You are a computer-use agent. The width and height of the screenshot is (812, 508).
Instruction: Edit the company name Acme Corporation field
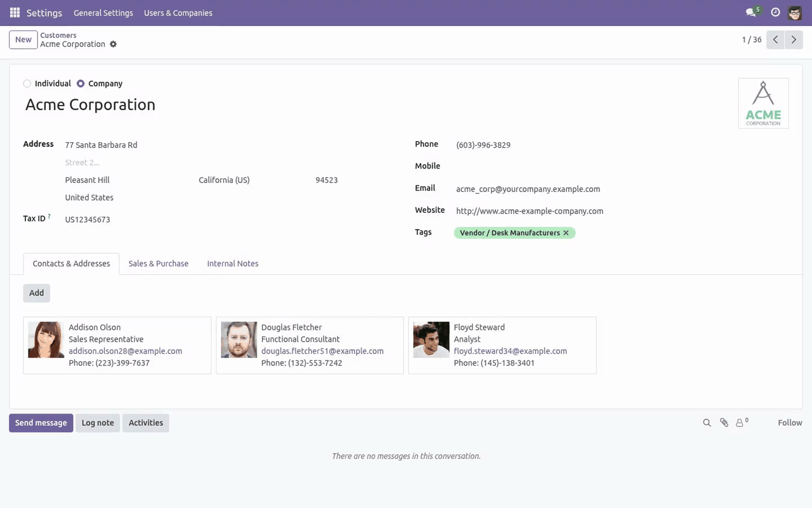click(x=376, y=105)
